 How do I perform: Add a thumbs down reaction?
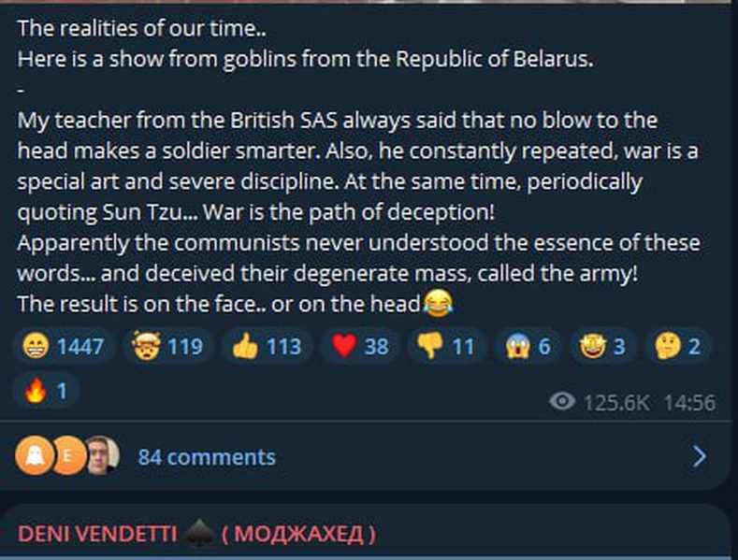pyautogui.click(x=444, y=347)
